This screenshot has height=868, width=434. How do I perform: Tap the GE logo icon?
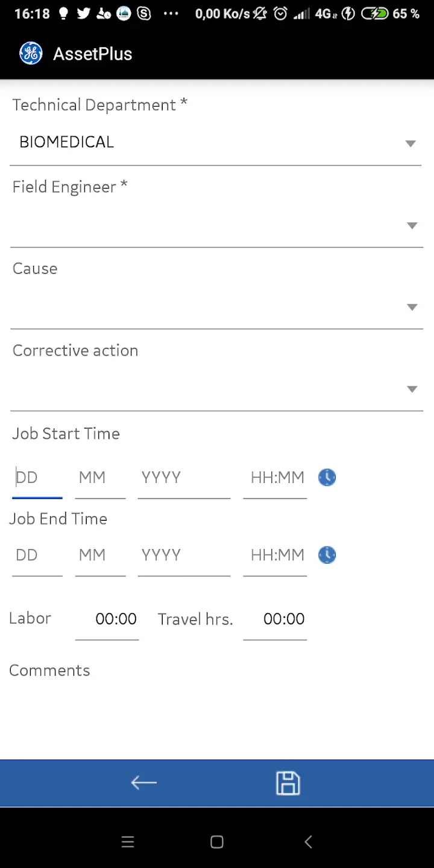(x=31, y=54)
